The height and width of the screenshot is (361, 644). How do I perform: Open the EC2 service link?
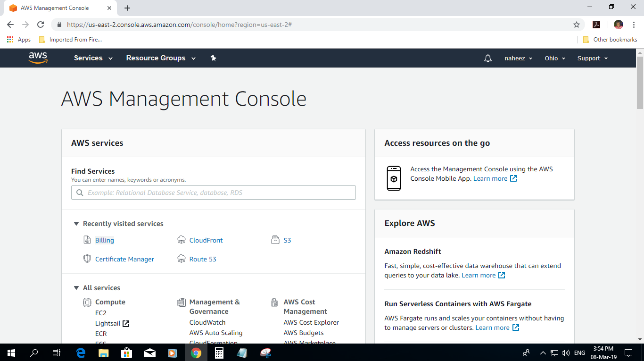click(x=101, y=313)
